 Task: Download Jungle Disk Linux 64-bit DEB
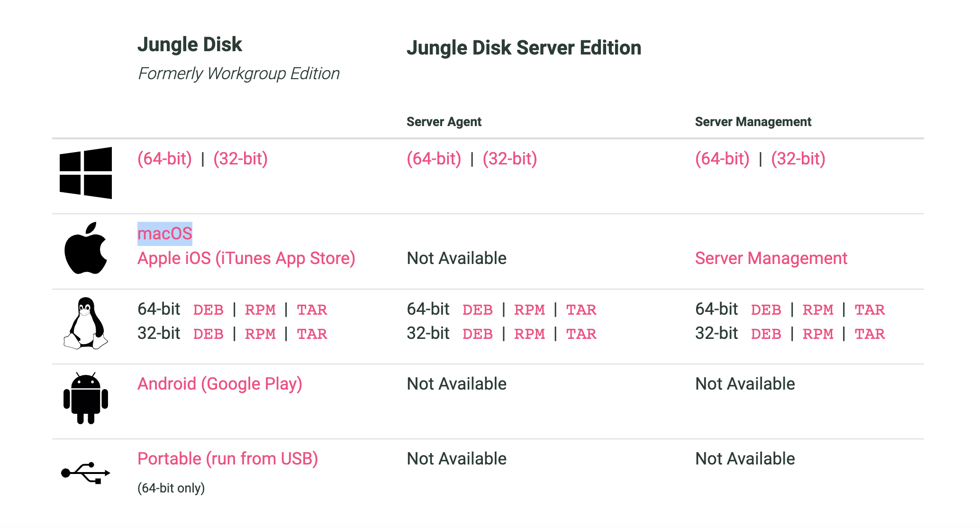[209, 310]
